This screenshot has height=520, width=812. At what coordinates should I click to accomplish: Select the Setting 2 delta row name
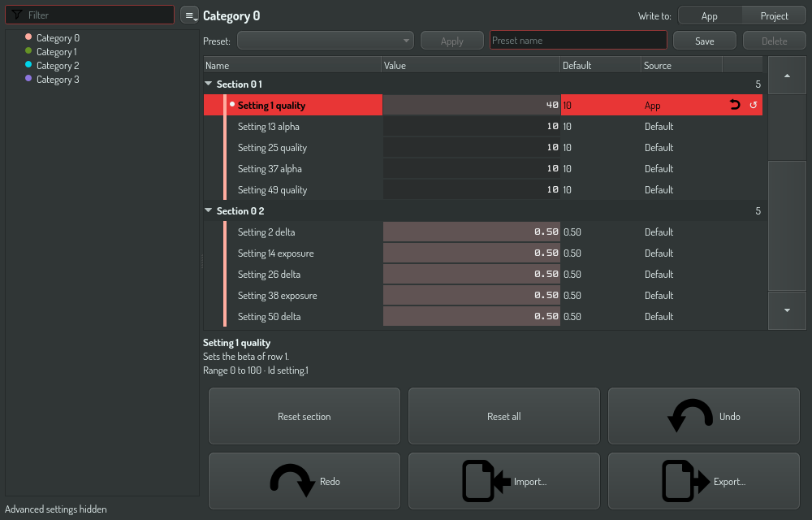266,232
